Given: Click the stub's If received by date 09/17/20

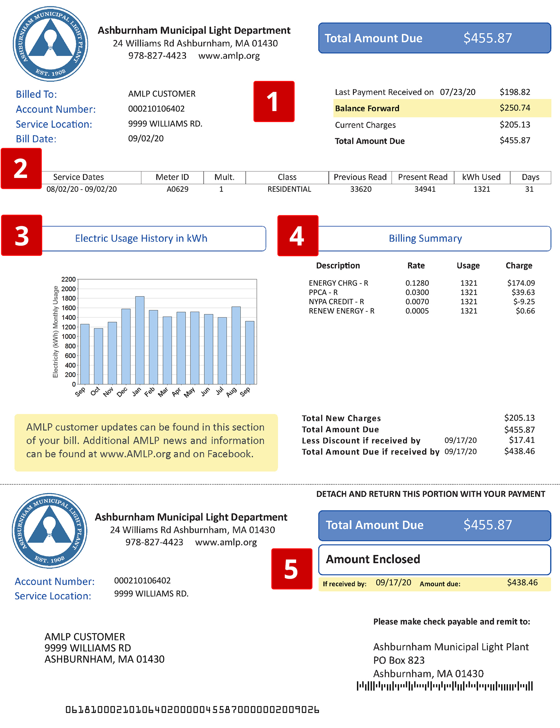Looking at the screenshot, I should (393, 583).
